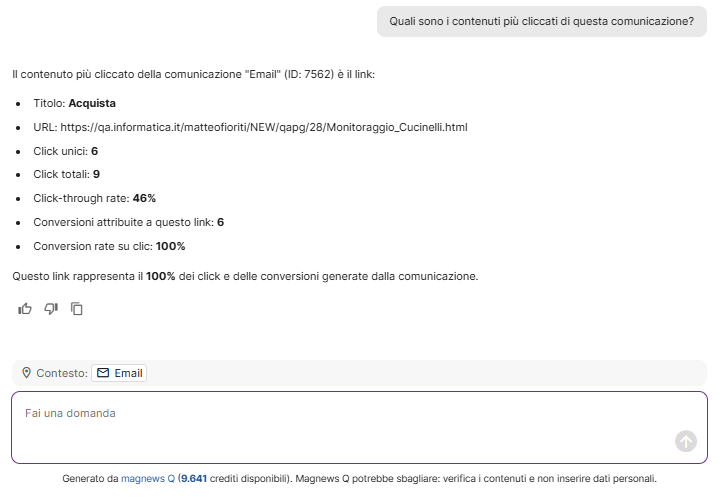Click the Click-through rate 46% line
This screenshot has height=502, width=722.
pos(94,198)
